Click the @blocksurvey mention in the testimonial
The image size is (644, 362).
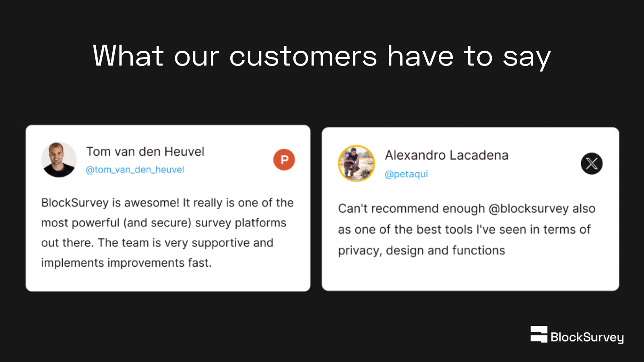pyautogui.click(x=528, y=209)
